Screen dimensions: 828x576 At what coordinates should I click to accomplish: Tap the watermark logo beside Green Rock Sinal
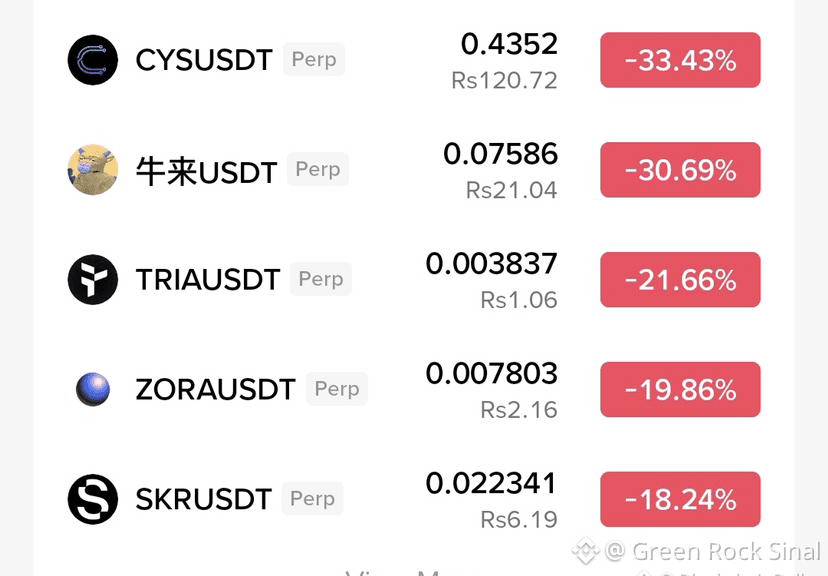click(x=585, y=551)
